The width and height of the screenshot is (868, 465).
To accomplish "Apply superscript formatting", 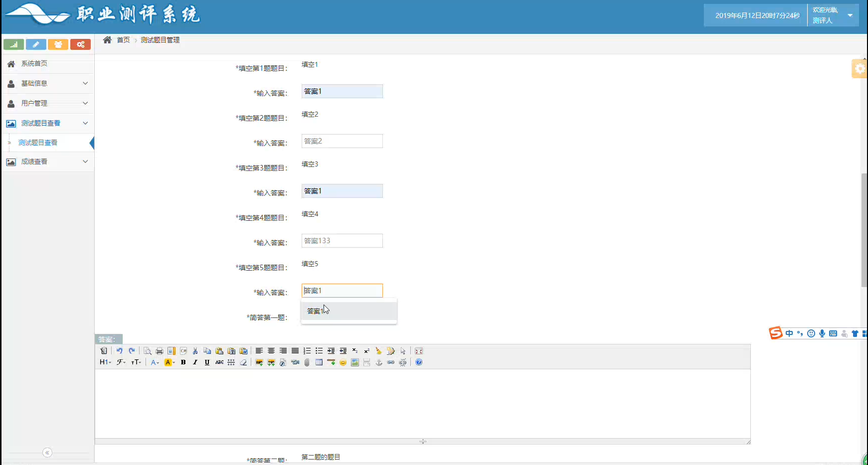I will pos(367,351).
